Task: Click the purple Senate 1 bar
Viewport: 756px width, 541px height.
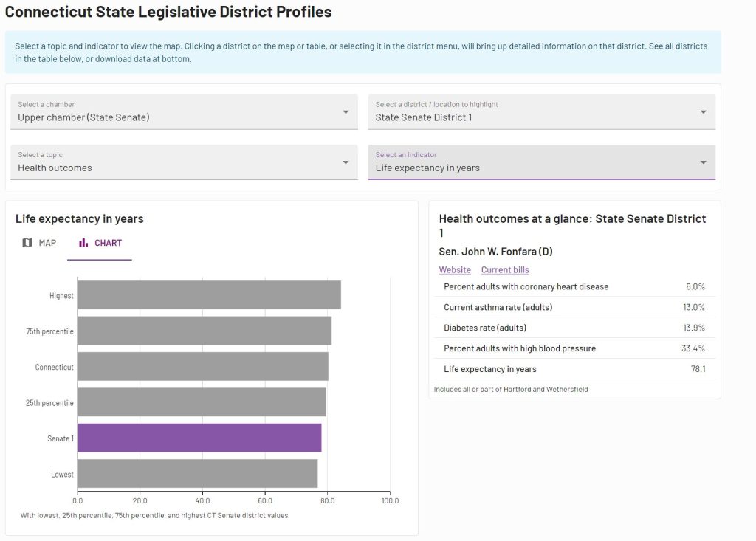Action: (199, 438)
